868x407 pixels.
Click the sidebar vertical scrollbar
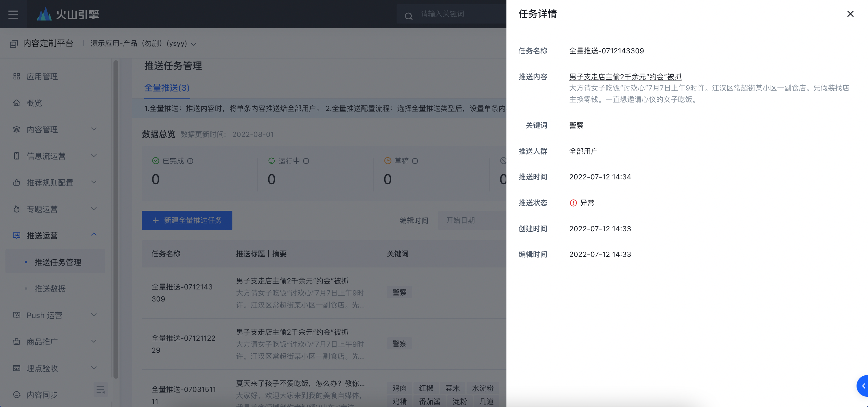click(x=116, y=219)
